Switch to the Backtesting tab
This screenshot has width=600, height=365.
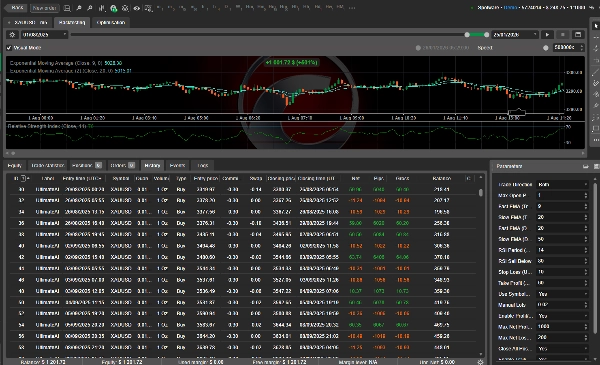(72, 23)
